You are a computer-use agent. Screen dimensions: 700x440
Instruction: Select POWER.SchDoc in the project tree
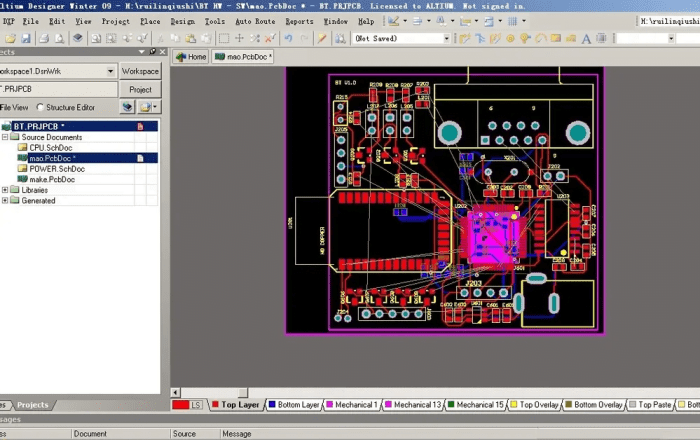[57, 169]
